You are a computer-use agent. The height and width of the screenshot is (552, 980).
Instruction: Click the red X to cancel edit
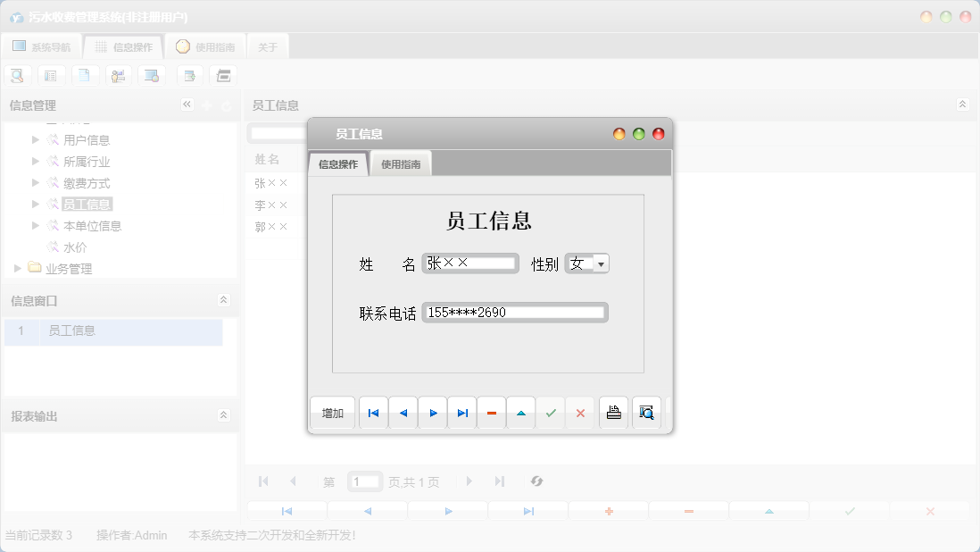tap(580, 413)
